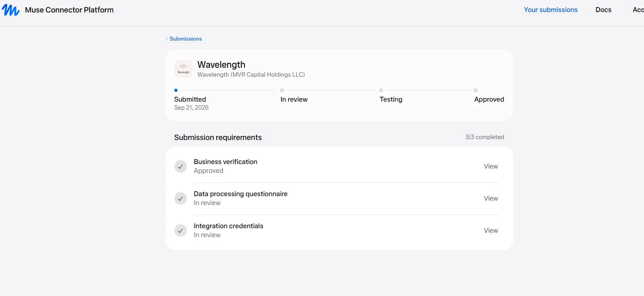Screen dimensions: 644x296
Task: Click the 'Business verification' row title
Action: [226, 162]
